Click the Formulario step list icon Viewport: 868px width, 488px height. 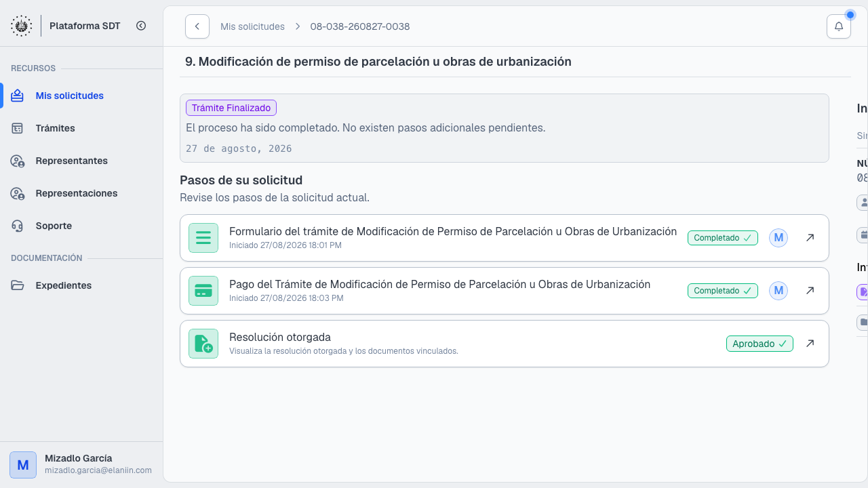pos(203,238)
